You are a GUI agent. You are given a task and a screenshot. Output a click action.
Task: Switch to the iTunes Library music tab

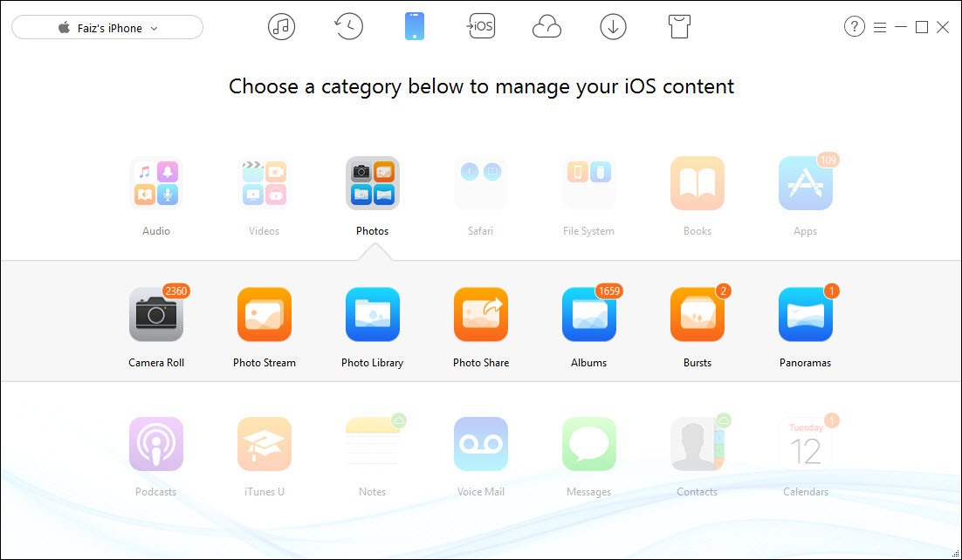click(282, 27)
